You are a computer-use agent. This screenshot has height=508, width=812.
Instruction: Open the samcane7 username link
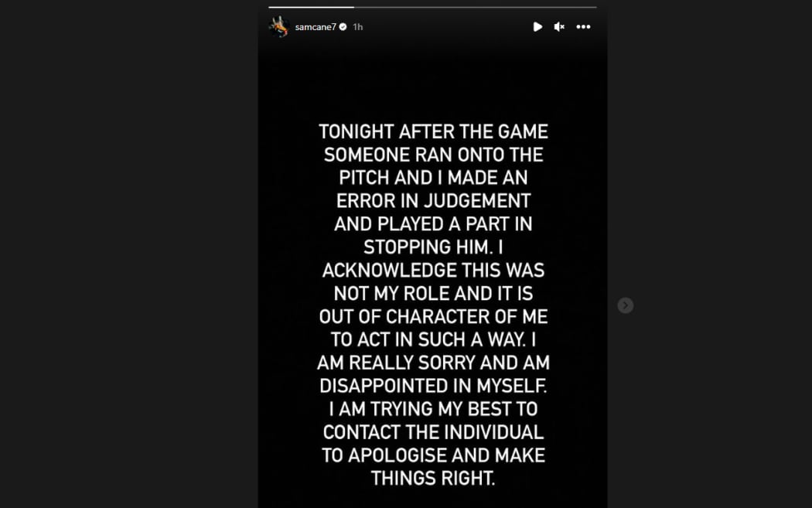click(x=316, y=27)
